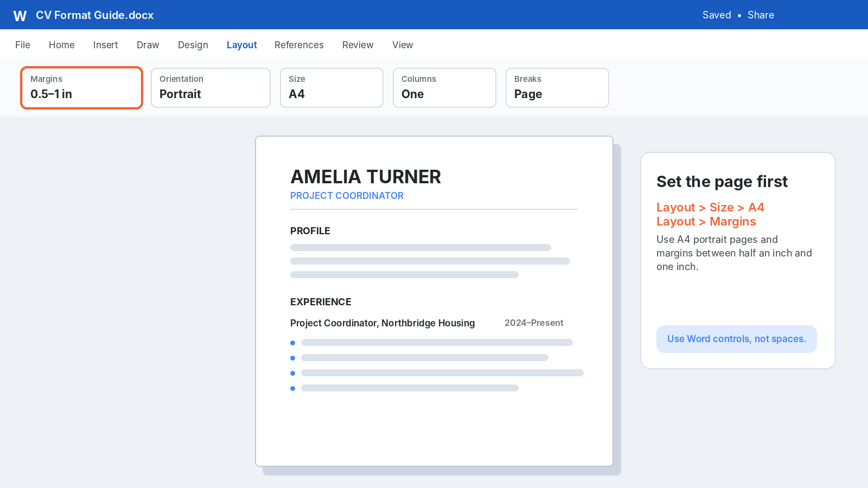Image resolution: width=868 pixels, height=488 pixels.
Task: Click Project Coordinator, Northbridge Housing line
Action: click(382, 323)
